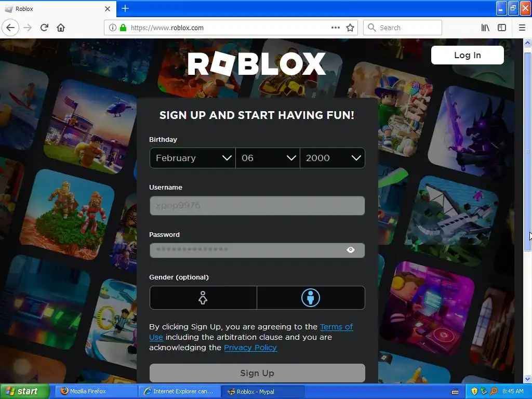Close the Roblox browser tab
Image resolution: width=532 pixels, height=399 pixels.
108,9
